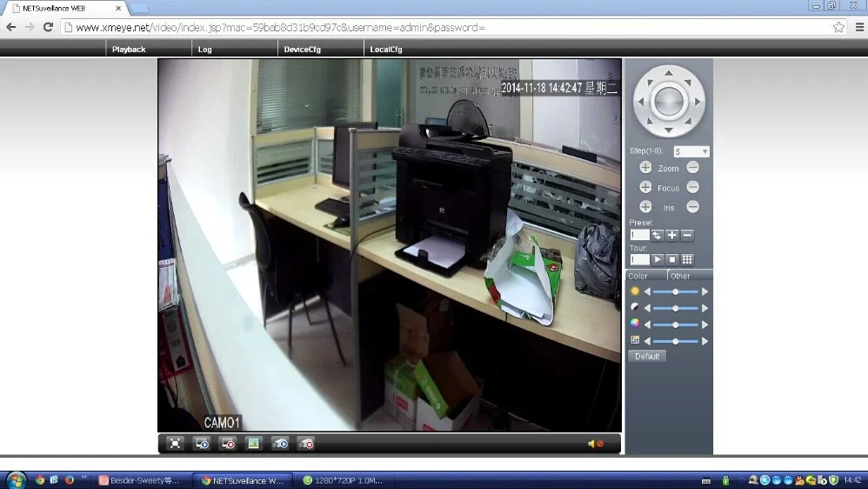
Task: Open the Log menu
Action: 204,50
